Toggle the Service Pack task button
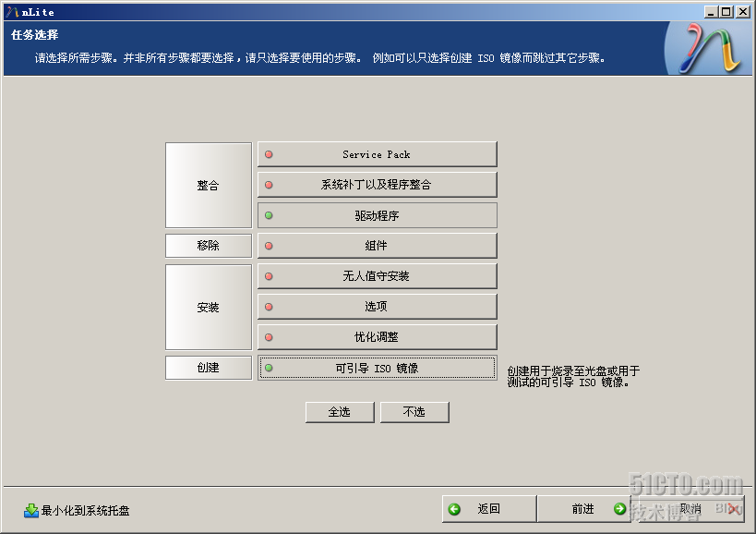Viewport: 756px width, 534px height. click(x=377, y=154)
